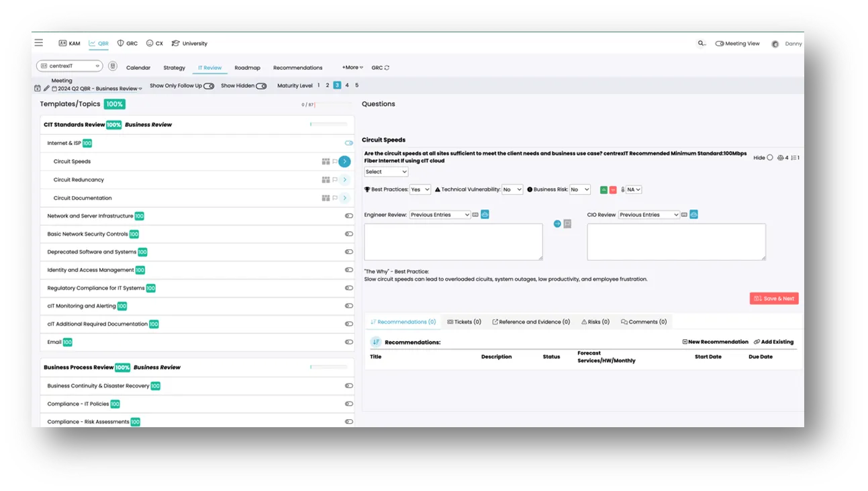Click the round icon next to centrexIT selector

point(113,66)
